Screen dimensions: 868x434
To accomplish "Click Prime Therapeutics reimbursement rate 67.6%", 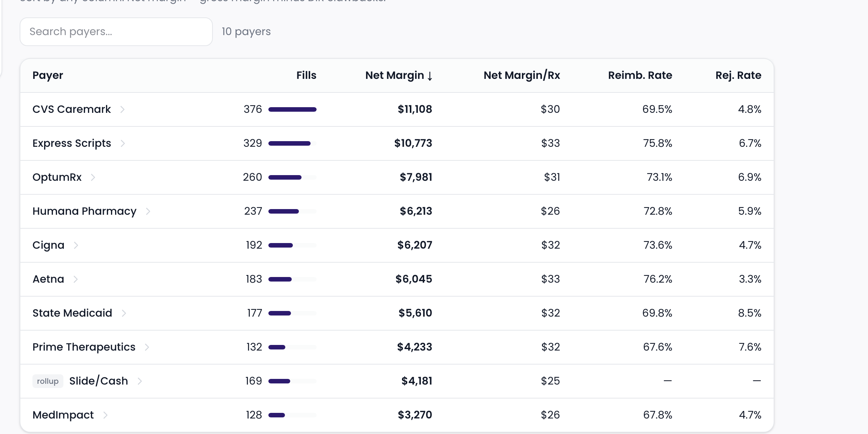I will [x=658, y=347].
